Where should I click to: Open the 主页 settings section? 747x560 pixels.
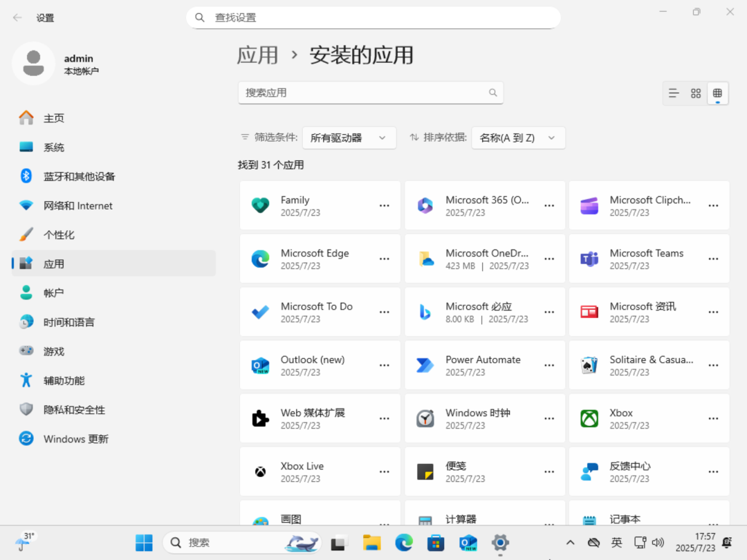pyautogui.click(x=113, y=118)
